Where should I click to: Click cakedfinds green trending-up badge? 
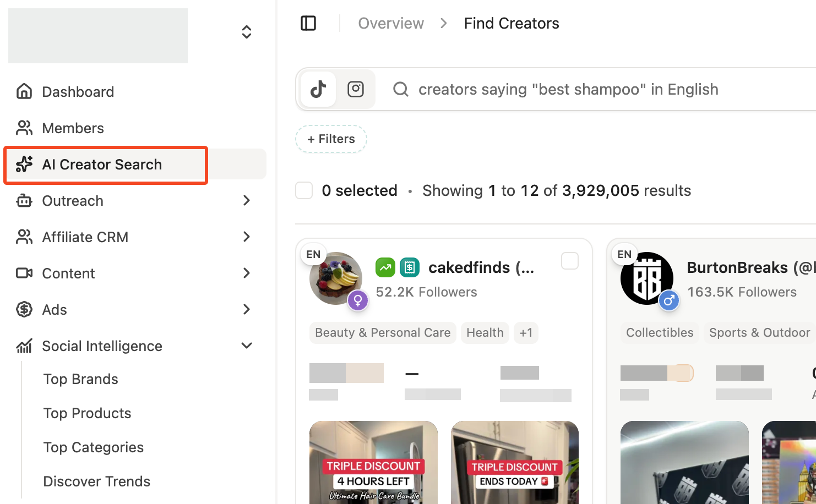tap(385, 267)
